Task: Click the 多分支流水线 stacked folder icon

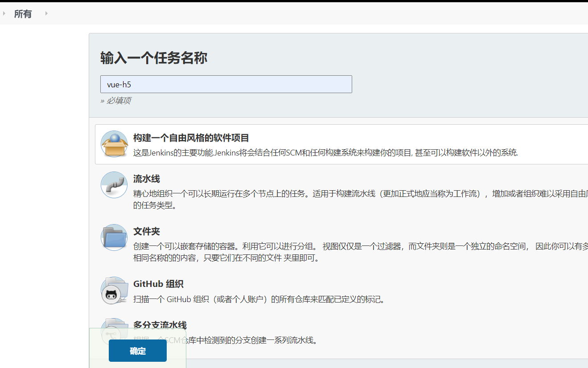Action: (114, 330)
